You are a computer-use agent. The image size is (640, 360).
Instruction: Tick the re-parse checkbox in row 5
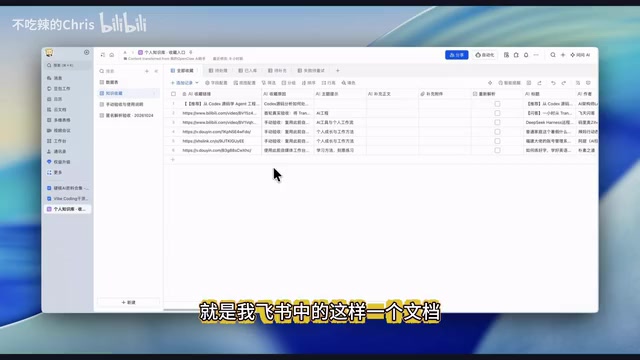[497, 141]
